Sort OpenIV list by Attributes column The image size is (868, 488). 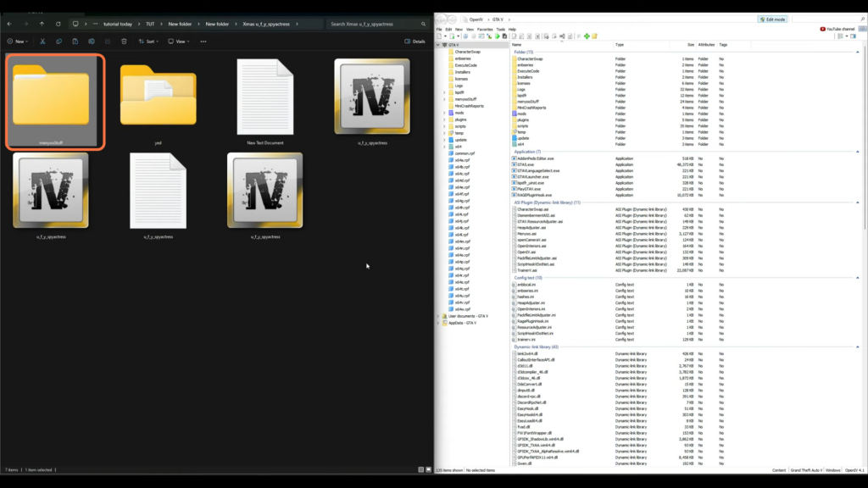[706, 45]
